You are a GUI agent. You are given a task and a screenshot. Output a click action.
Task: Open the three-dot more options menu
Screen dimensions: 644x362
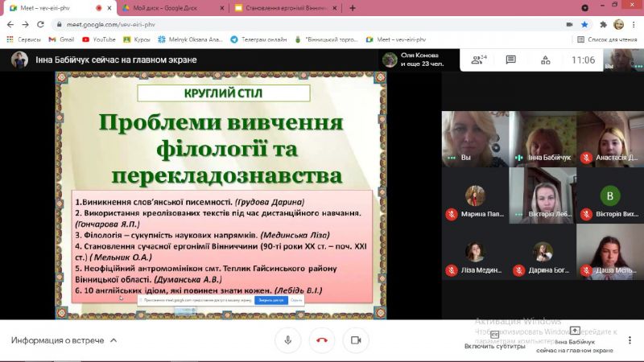tap(630, 340)
